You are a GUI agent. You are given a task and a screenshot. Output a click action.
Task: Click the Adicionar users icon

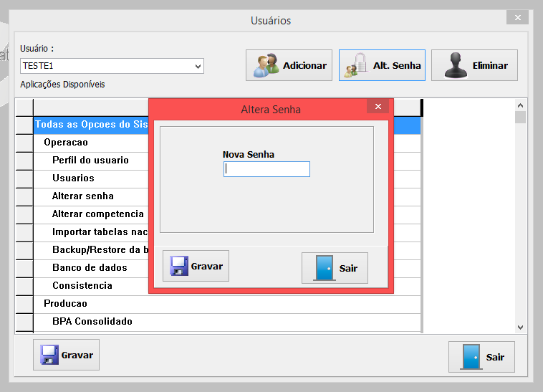point(267,65)
